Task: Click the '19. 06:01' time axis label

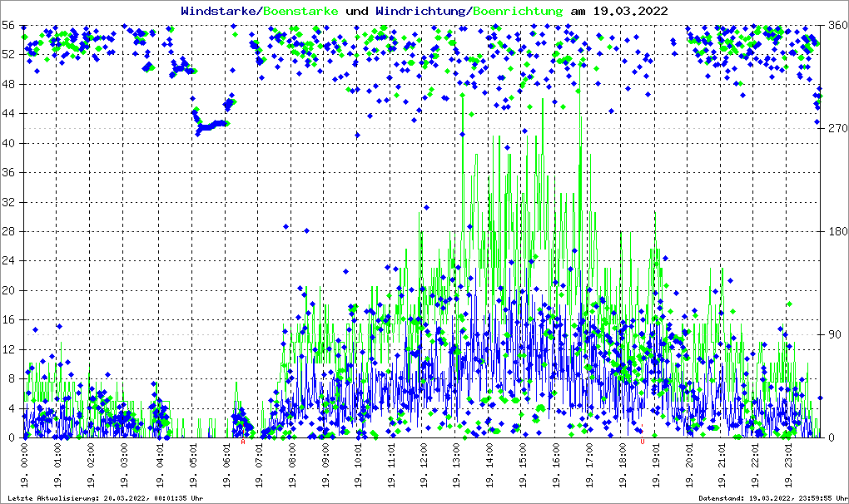Action: tap(226, 465)
